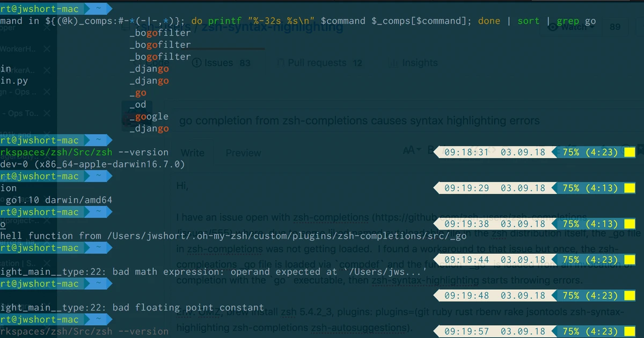Switch to the Write tab

193,152
